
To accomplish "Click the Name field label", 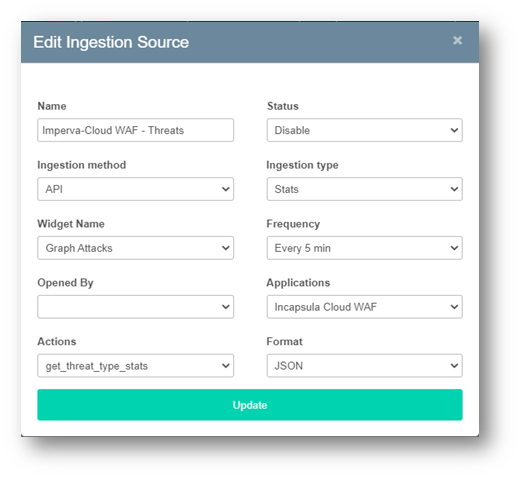I will point(52,106).
